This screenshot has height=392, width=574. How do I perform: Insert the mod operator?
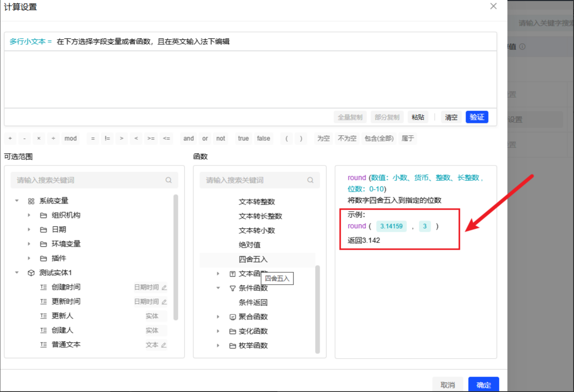(x=71, y=138)
